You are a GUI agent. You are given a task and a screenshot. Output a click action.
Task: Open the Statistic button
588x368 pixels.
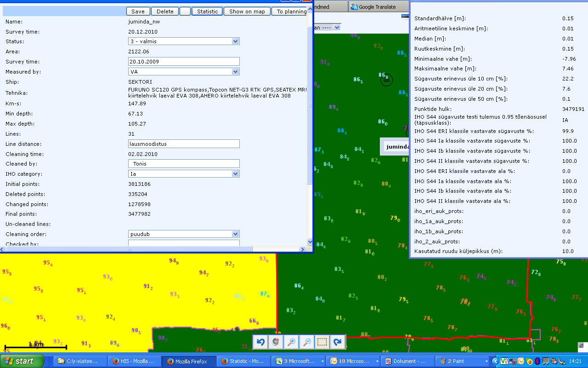[x=207, y=11]
